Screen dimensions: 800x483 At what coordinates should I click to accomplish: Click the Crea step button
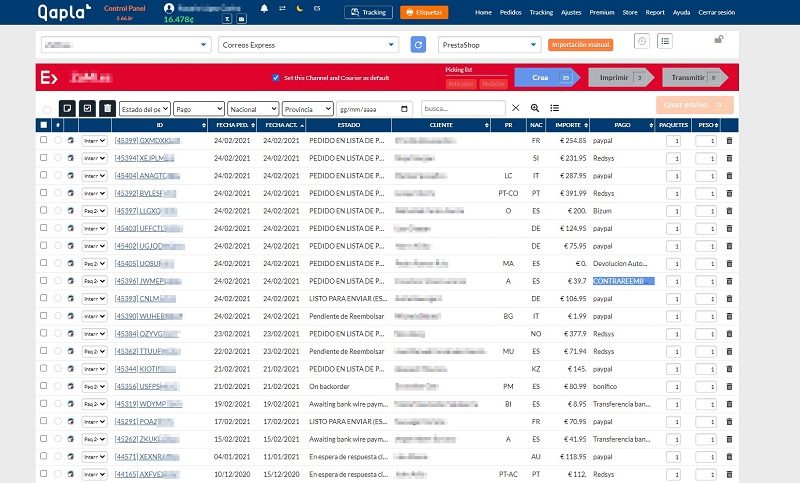546,78
